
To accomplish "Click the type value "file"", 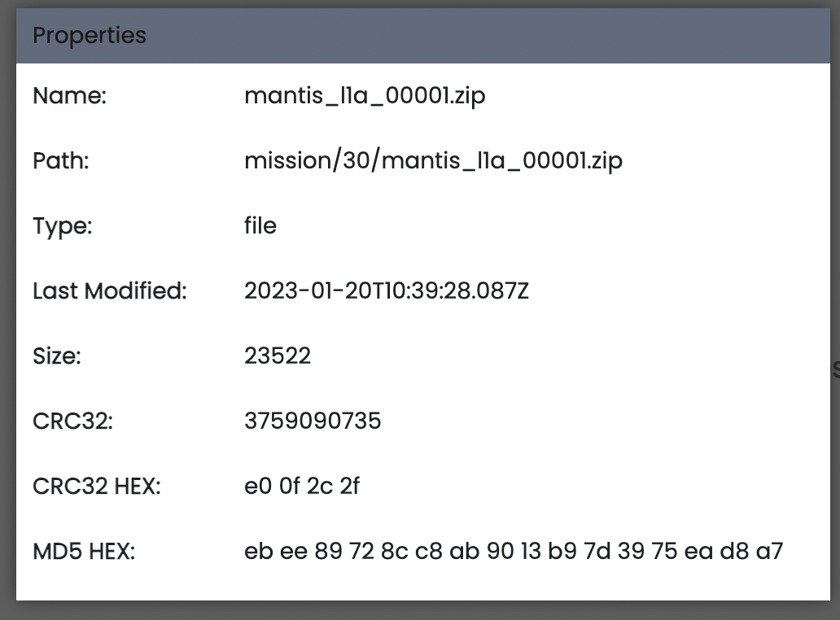I will click(260, 225).
